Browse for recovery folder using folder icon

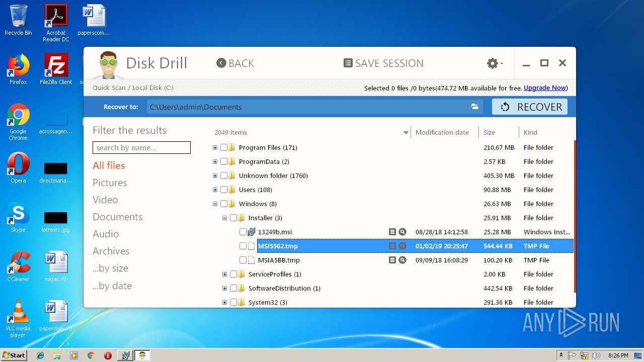tap(474, 107)
